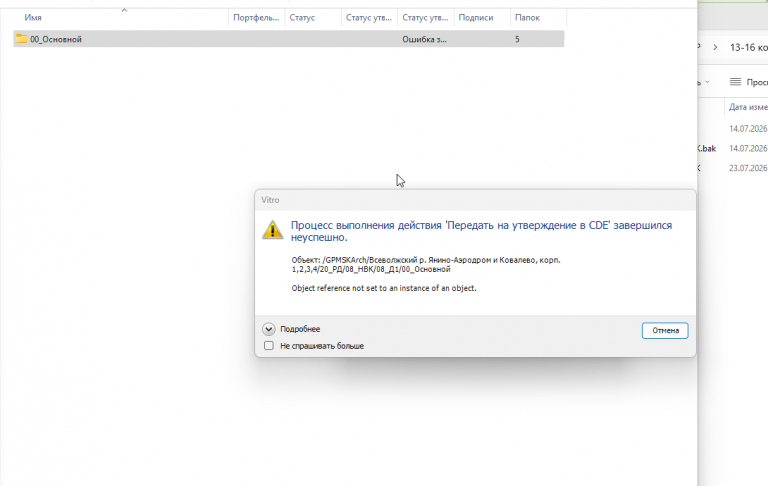Select the 00_Основной folder row
Image resolution: width=768 pixels, height=486 pixels.
tap(288, 39)
